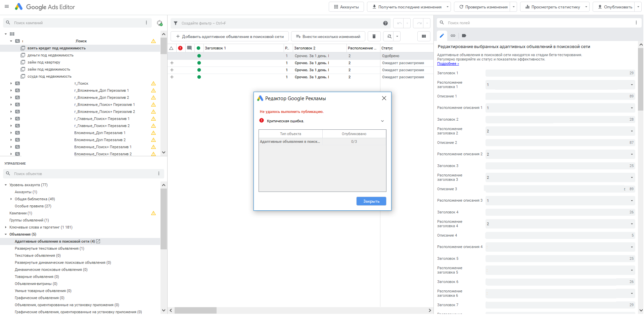Click Добавить адаптивное объявление в поисковой сети

(230, 36)
